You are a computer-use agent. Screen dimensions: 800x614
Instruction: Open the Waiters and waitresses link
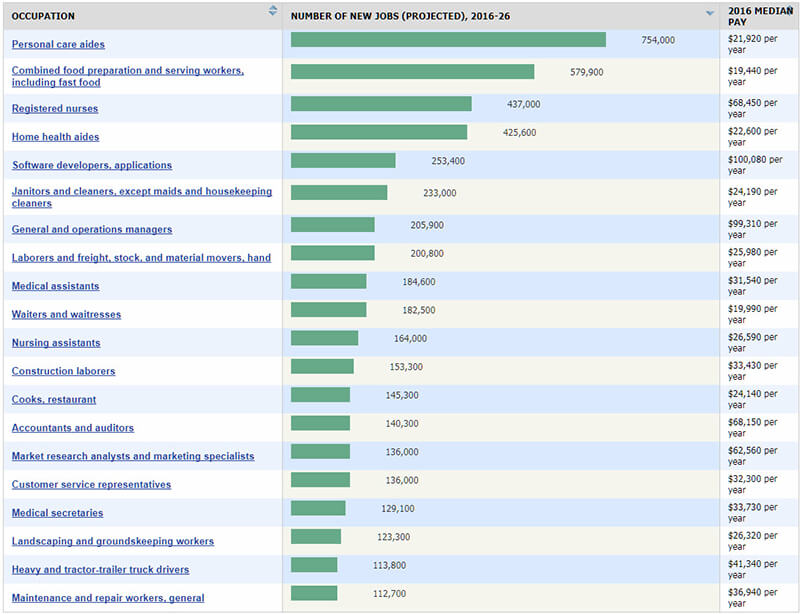pyautogui.click(x=66, y=314)
